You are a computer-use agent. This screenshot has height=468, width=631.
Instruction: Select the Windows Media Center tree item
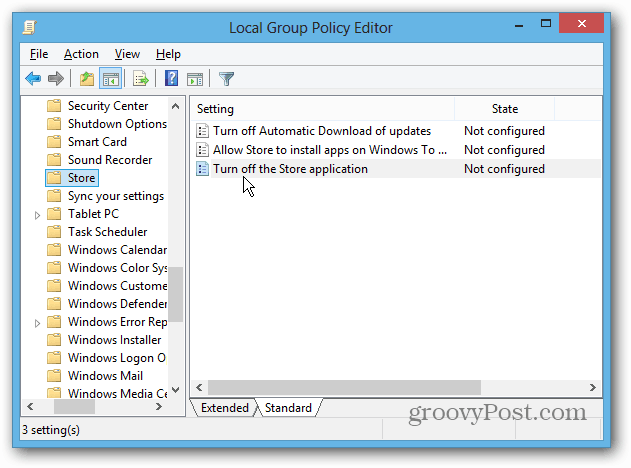[x=117, y=393]
